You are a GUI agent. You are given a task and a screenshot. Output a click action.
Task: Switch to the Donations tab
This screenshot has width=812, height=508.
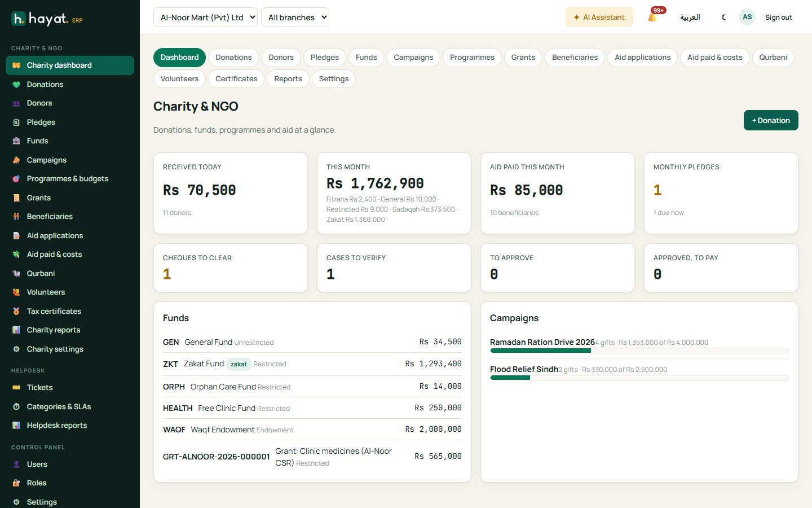coord(233,58)
